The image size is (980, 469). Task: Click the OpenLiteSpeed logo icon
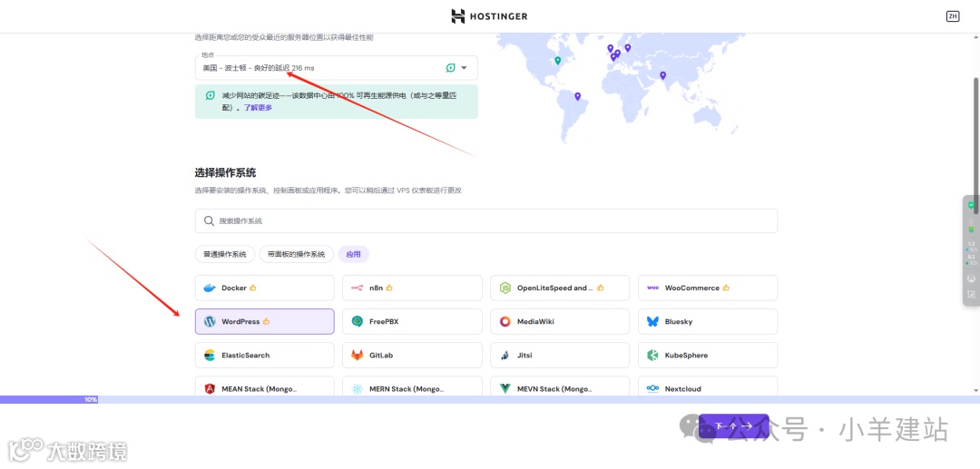pyautogui.click(x=505, y=288)
